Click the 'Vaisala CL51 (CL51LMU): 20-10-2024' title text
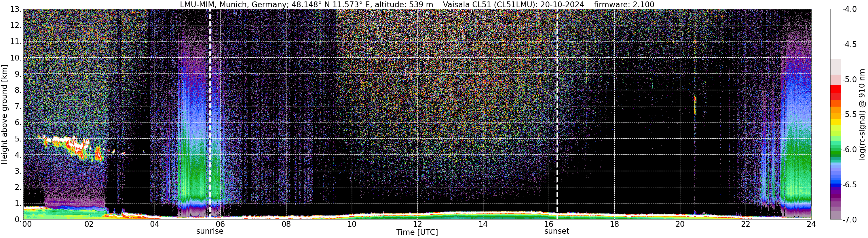This screenshot has height=238, width=868. tap(513, 4)
